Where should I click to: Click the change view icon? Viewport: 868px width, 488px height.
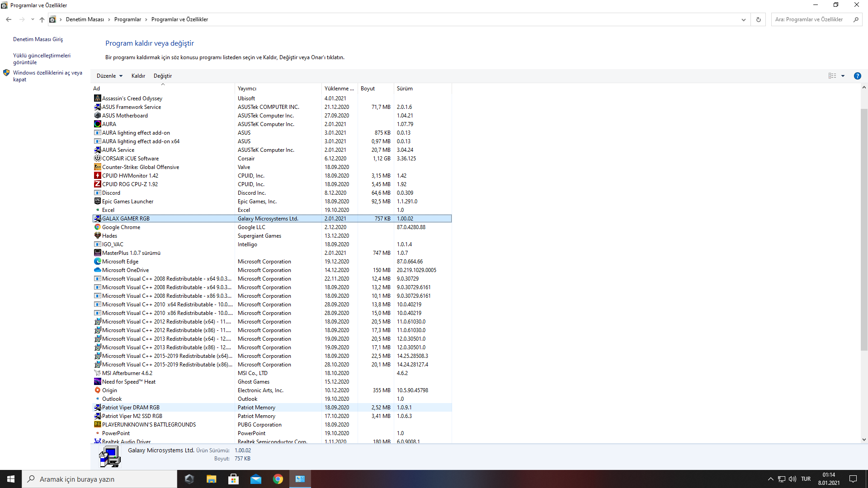[832, 76]
